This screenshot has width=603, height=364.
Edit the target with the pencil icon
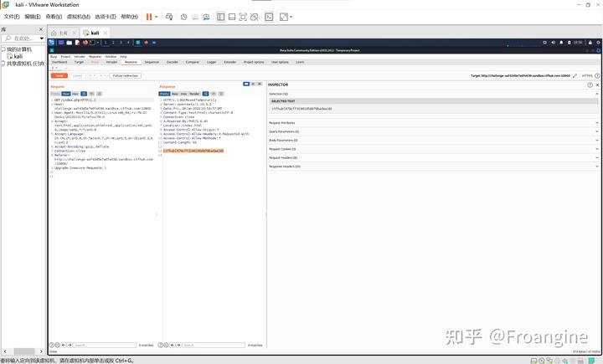[x=575, y=75]
